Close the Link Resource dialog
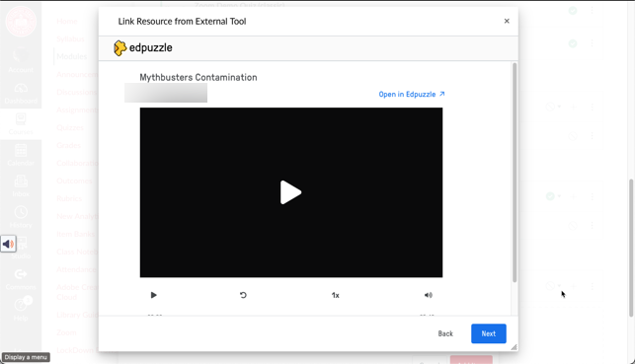This screenshot has height=364, width=635. pyautogui.click(x=507, y=21)
